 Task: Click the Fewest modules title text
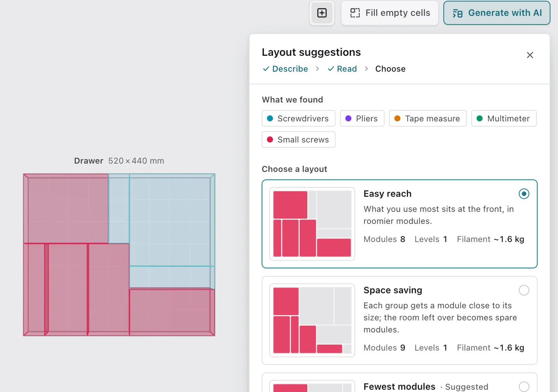(400, 387)
